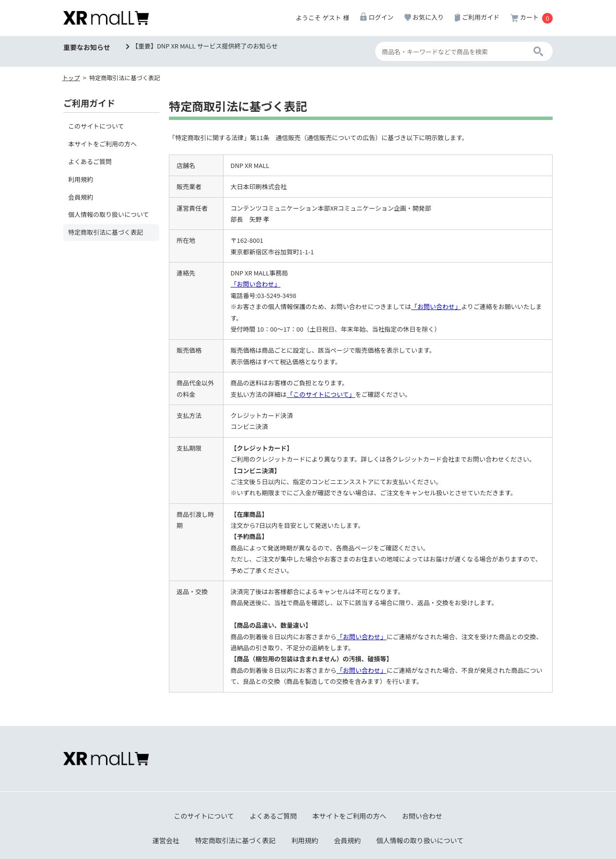Click the red cart count badge
616x859 pixels.
click(x=547, y=18)
